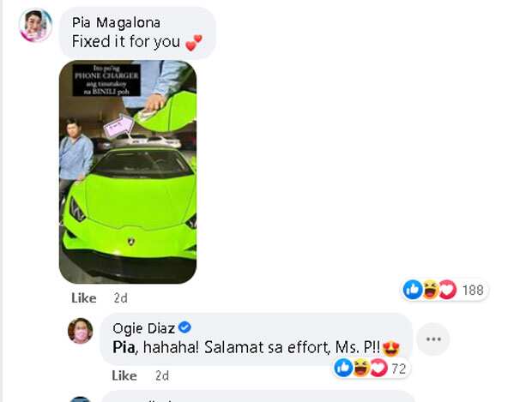
Task: Click haha reaction icon on Ogie's reply
Action: point(361,368)
